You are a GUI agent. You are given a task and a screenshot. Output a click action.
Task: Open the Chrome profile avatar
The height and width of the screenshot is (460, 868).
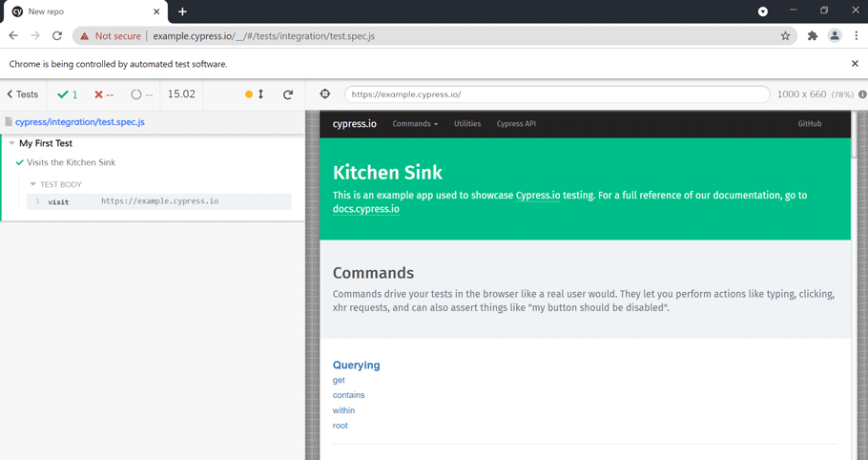pos(835,36)
